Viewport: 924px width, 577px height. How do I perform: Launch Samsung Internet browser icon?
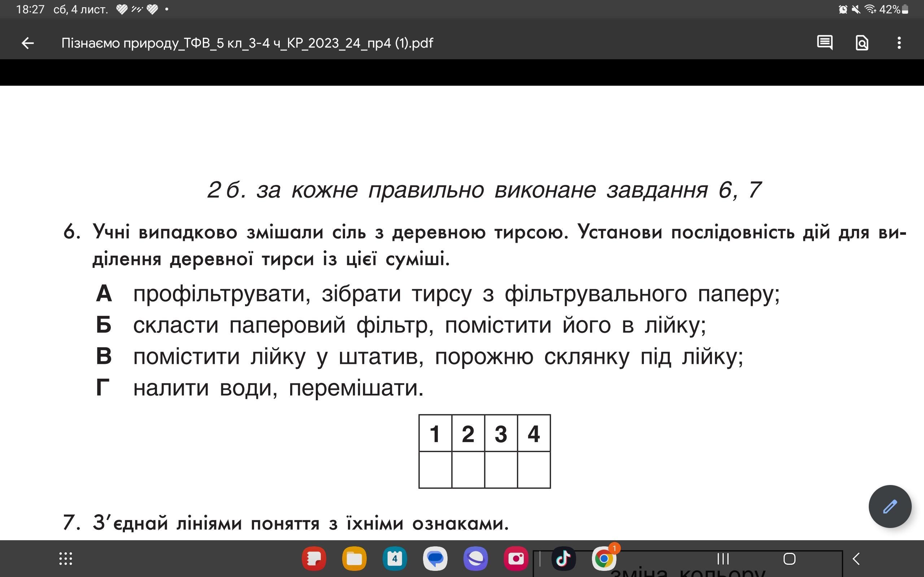[x=475, y=559]
